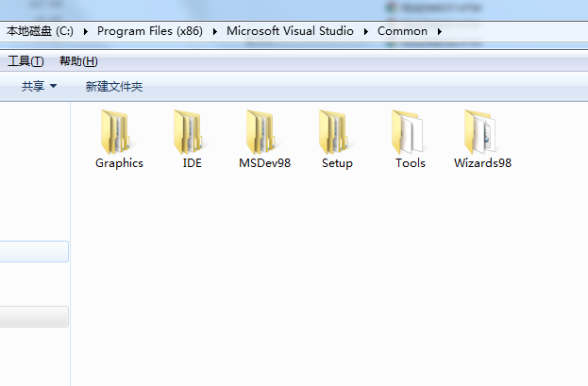Select the MSDev98 folder icon
588x386 pixels.
tap(260, 132)
